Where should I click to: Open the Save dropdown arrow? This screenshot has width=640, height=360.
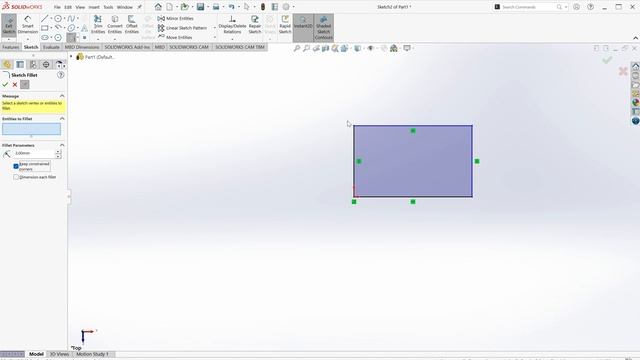tap(208, 7)
